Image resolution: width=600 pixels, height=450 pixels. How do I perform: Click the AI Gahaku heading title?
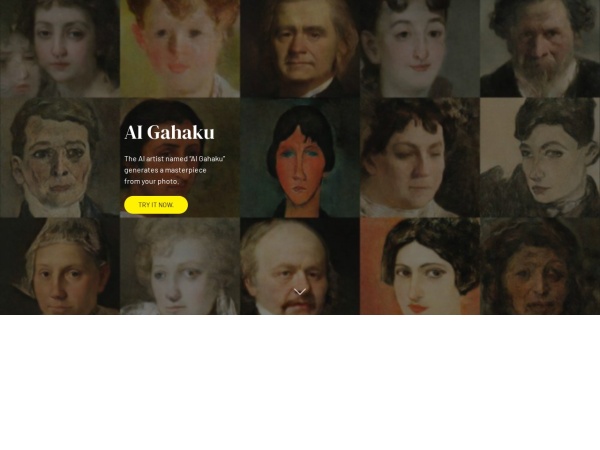click(x=169, y=132)
